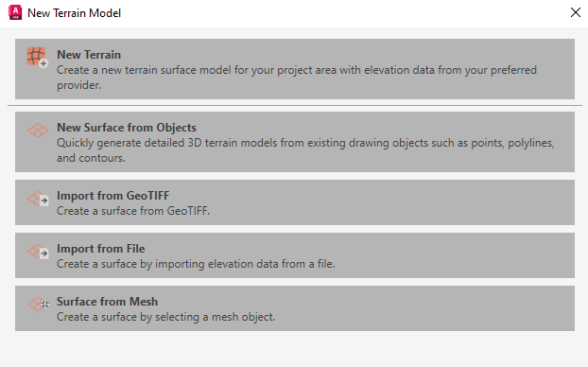Close the New Terrain Model dialog
The image size is (588, 367).
576,12
